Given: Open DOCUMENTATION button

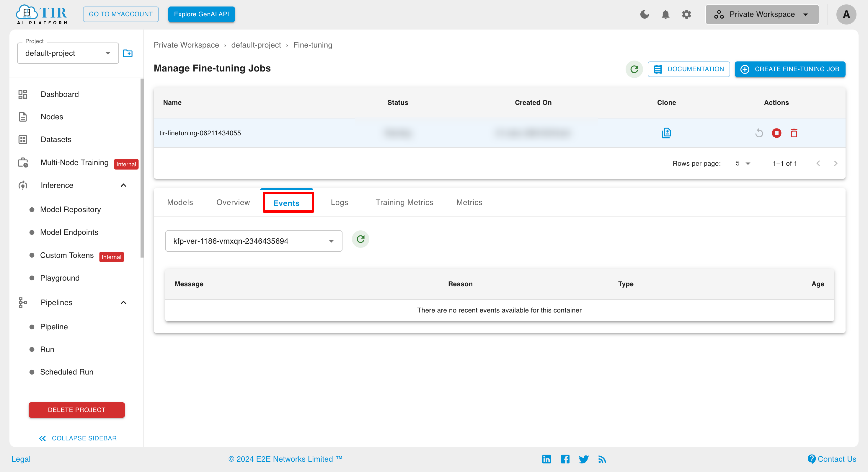Looking at the screenshot, I should click(x=688, y=69).
